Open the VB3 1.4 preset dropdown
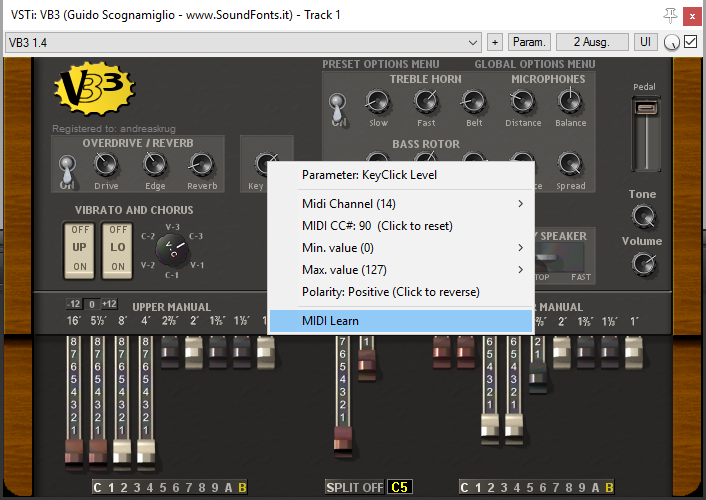 243,42
